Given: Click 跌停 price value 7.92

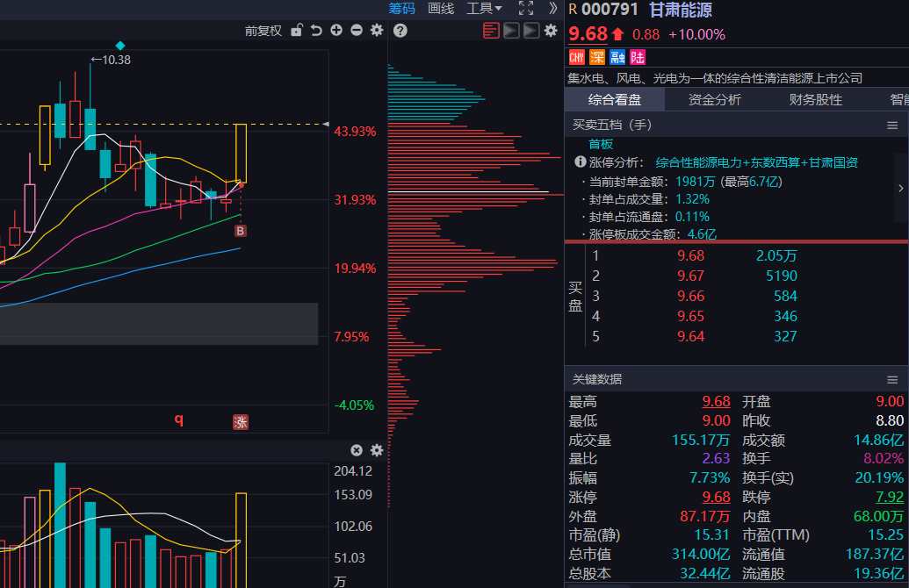Looking at the screenshot, I should (x=890, y=497).
